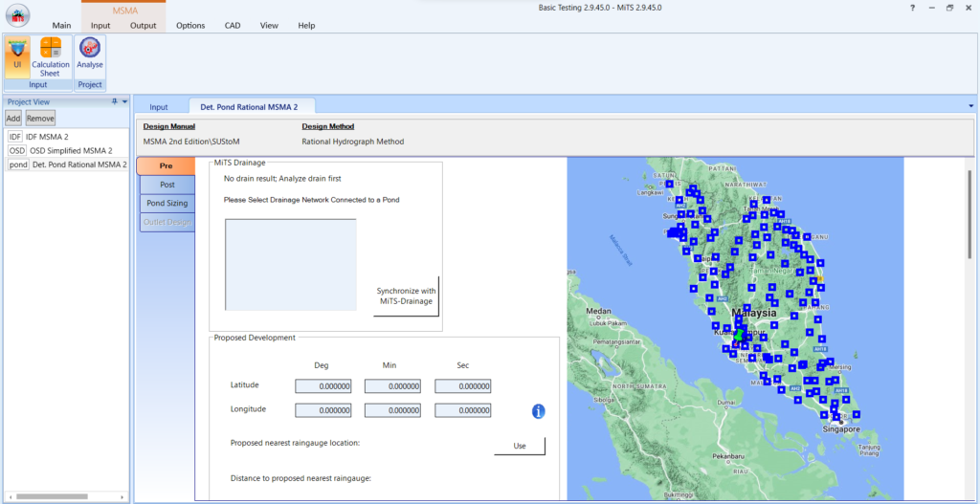Switch to the Input ribbon tab

pos(100,26)
